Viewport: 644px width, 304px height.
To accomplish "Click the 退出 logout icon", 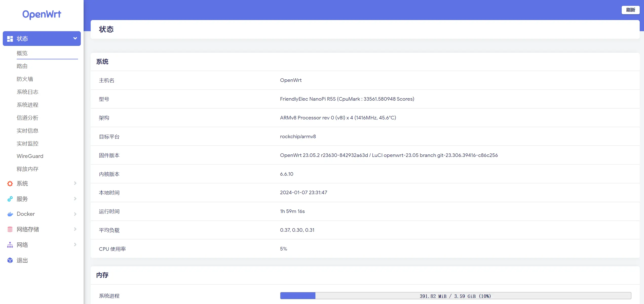I will 10,260.
